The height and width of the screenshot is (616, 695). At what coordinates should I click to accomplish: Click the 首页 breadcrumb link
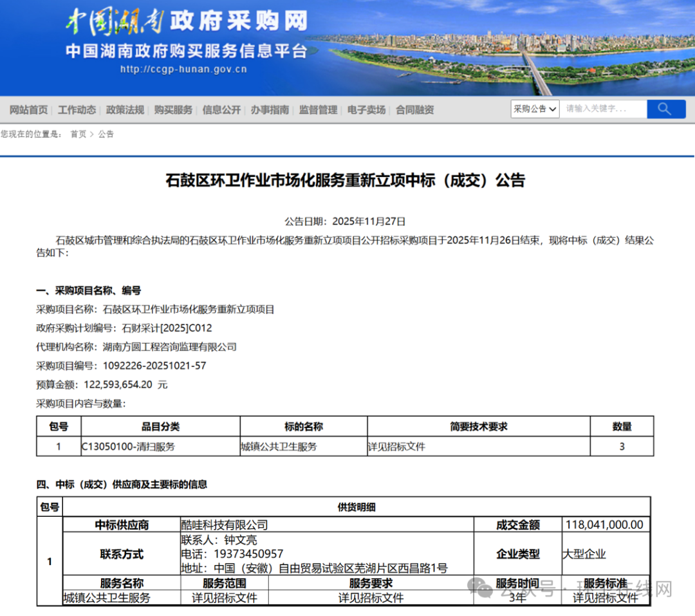(x=79, y=135)
